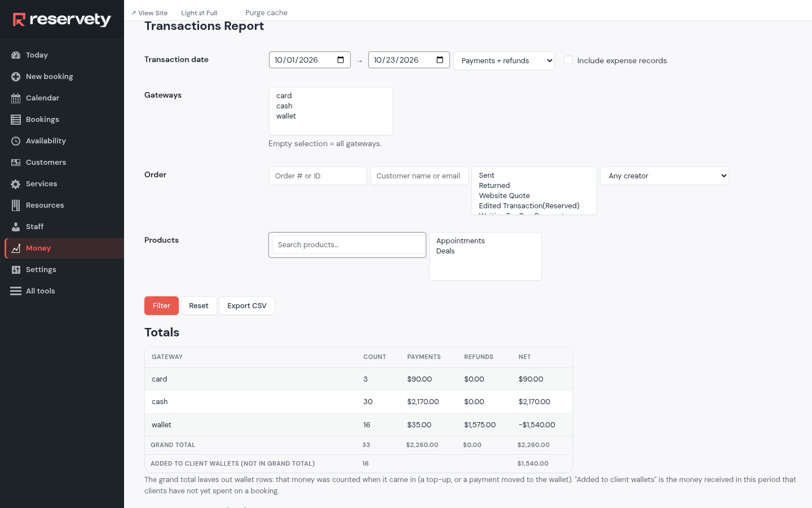Image resolution: width=812 pixels, height=508 pixels.
Task: Select Website Quote in the status list
Action: coord(533,196)
